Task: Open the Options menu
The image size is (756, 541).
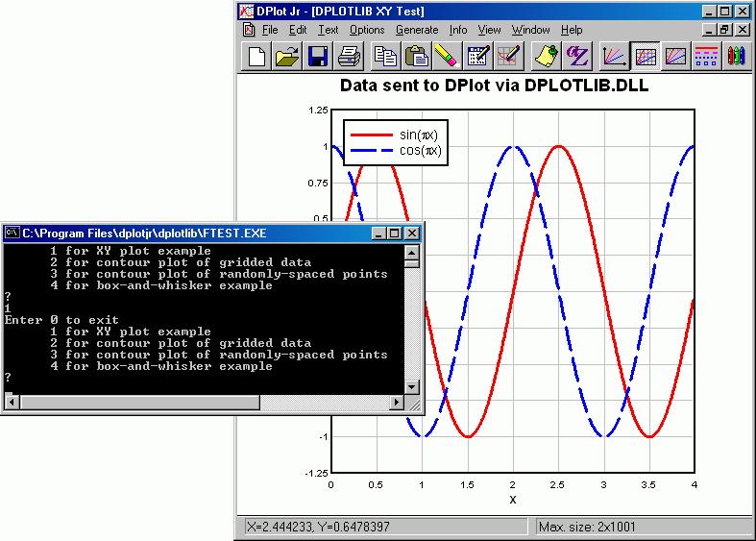Action: (x=367, y=30)
